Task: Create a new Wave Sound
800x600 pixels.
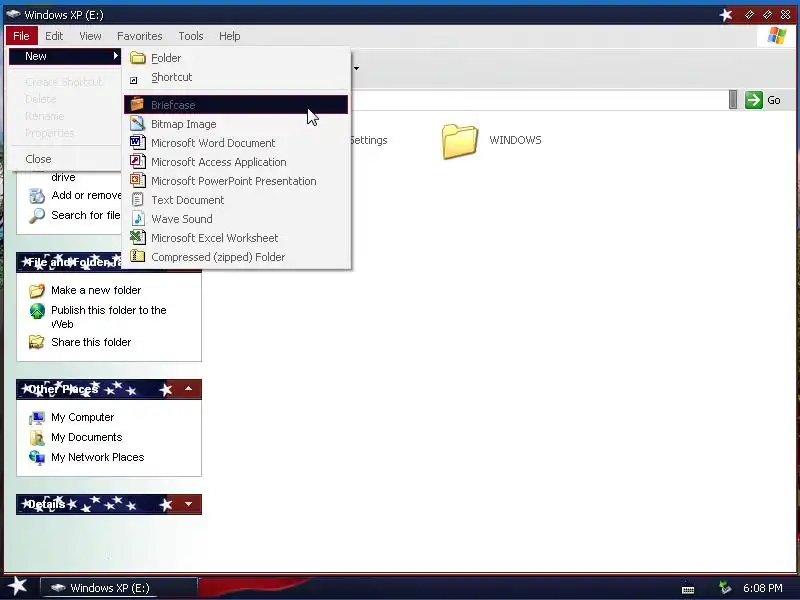Action: [236, 218]
